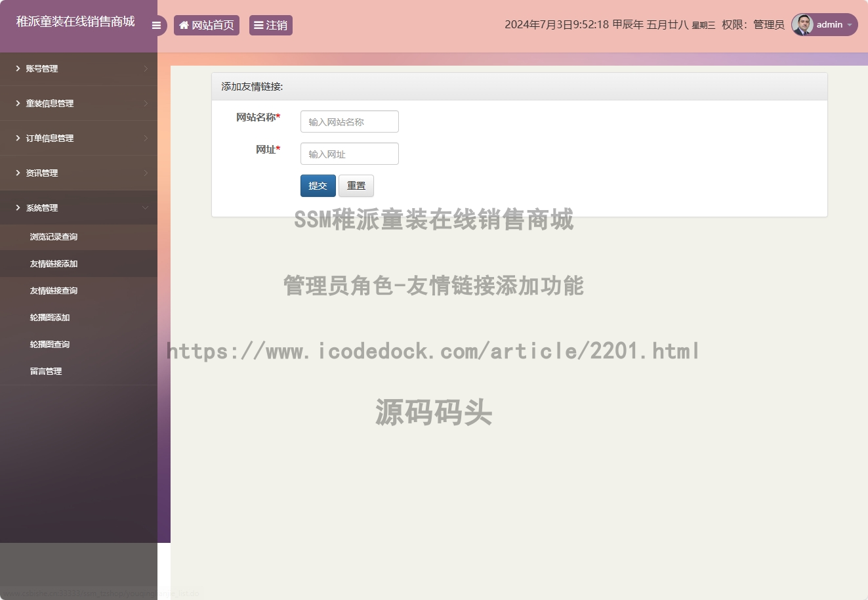Image resolution: width=868 pixels, height=600 pixels.
Task: Submit the form with 提交
Action: (318, 186)
